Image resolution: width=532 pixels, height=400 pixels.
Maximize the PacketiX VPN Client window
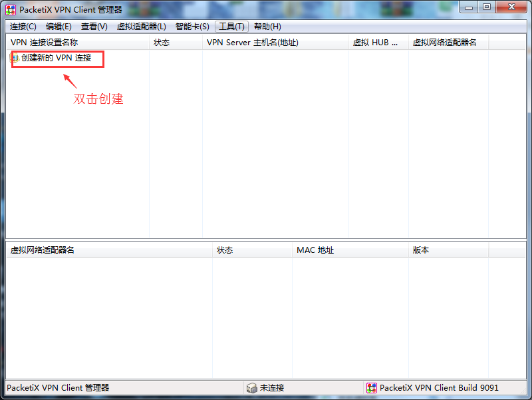tap(487, 7)
